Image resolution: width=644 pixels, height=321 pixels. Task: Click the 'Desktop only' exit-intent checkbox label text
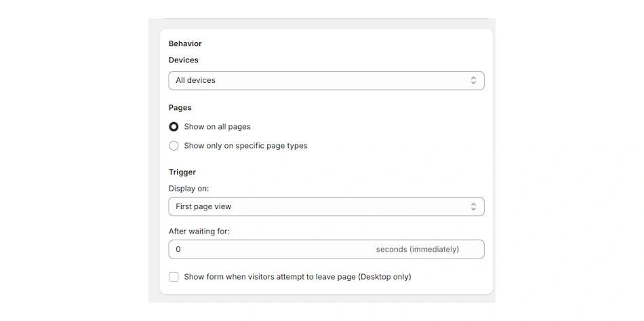coord(297,277)
